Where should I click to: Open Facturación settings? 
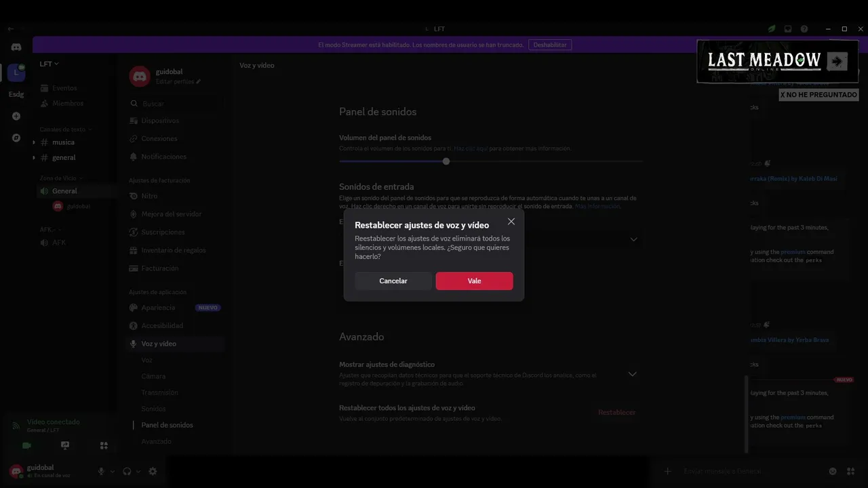160,268
